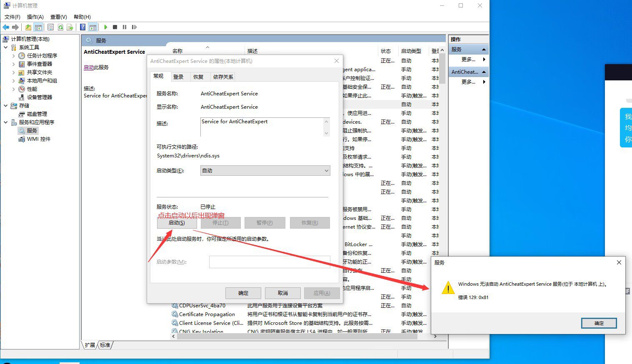
Task: Click the blue Back arrow in toolbar
Action: tap(6, 27)
